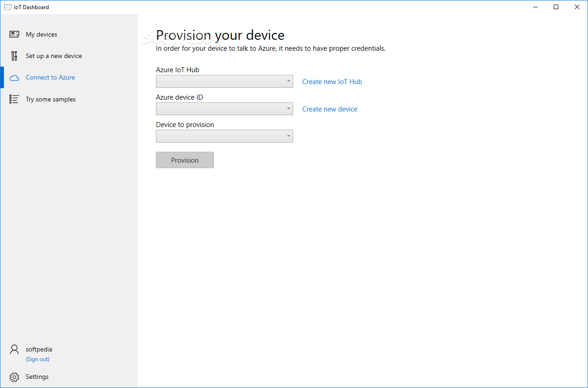
Task: Click the softpedia user account icon
Action: [14, 350]
